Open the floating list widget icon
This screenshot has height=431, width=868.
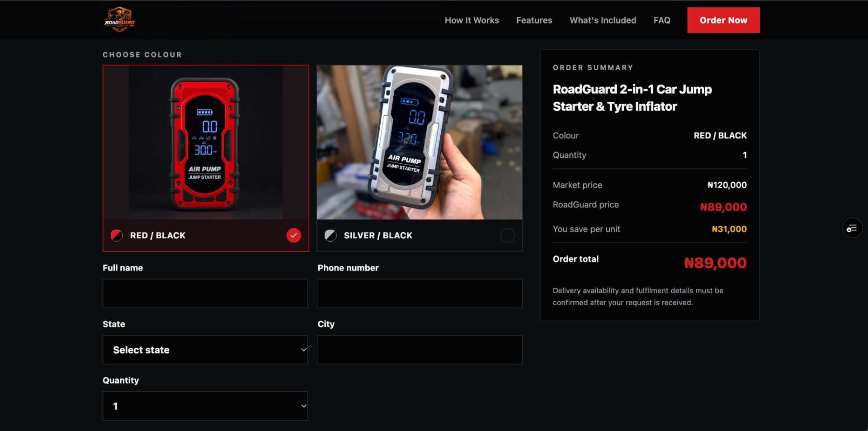point(852,228)
